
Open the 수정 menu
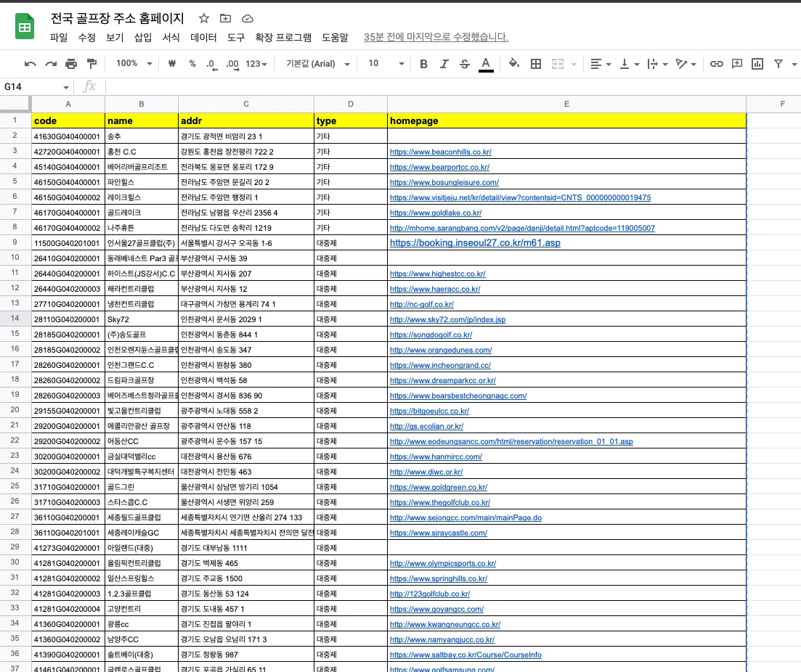point(87,37)
